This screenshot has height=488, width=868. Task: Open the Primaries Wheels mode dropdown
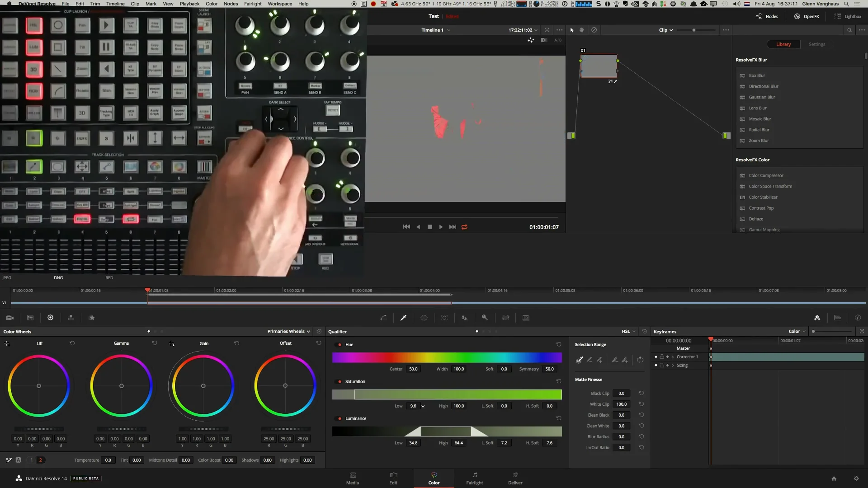coord(289,331)
